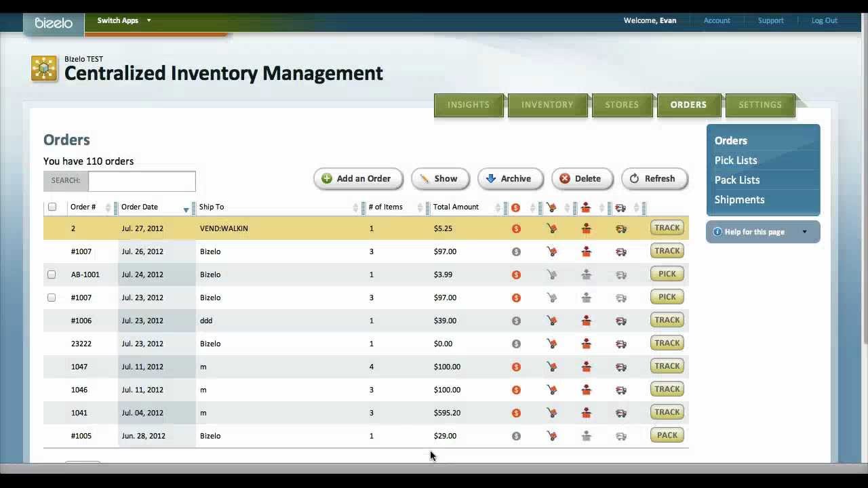Click the pack box icon for order 2

587,229
